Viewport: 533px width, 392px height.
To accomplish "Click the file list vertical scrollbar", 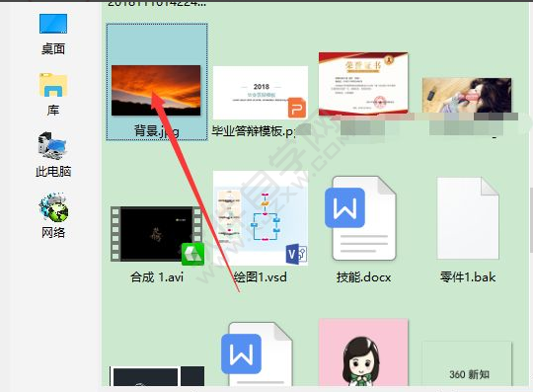I will pyautogui.click(x=531, y=219).
